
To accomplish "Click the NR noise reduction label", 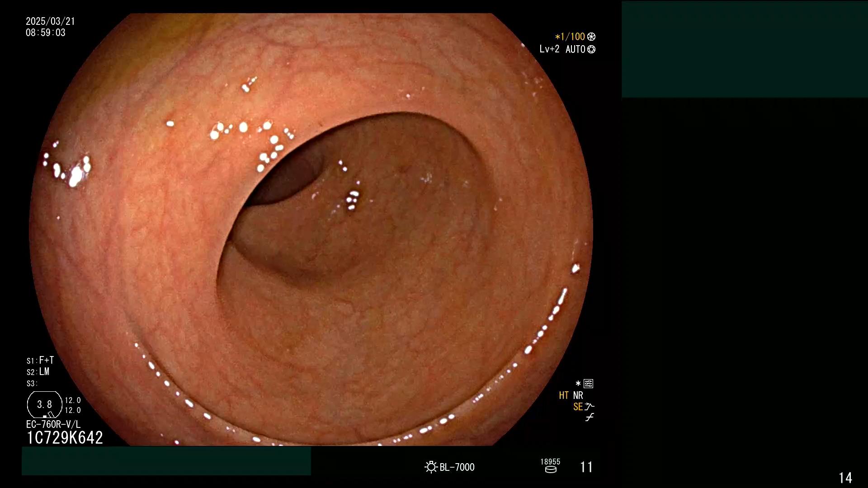I will click(x=578, y=395).
